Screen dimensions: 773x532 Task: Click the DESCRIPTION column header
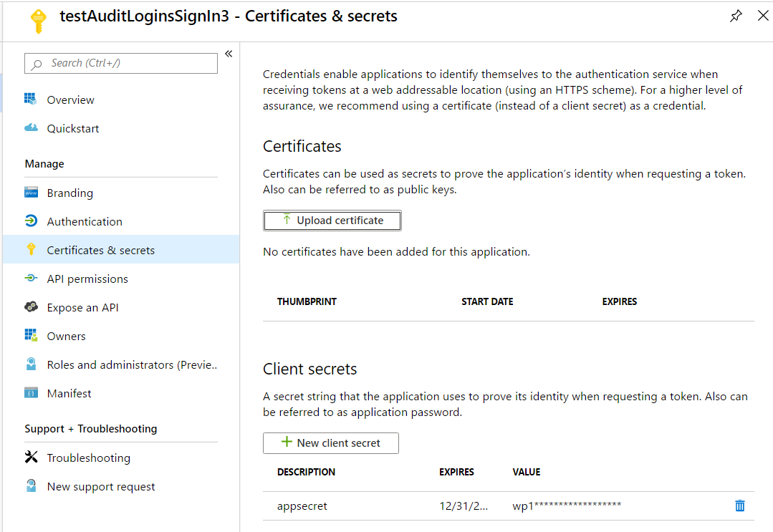[306, 472]
